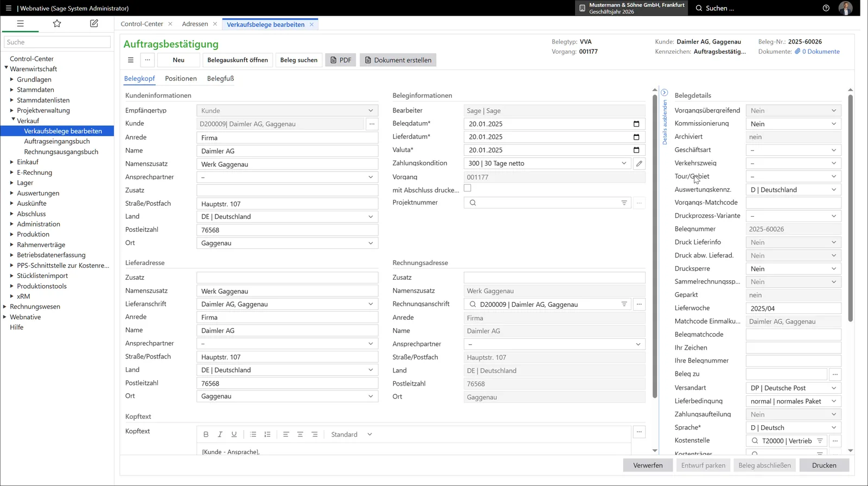
Task: Hide the Belegdetails panel with arrow icon
Action: (665, 93)
